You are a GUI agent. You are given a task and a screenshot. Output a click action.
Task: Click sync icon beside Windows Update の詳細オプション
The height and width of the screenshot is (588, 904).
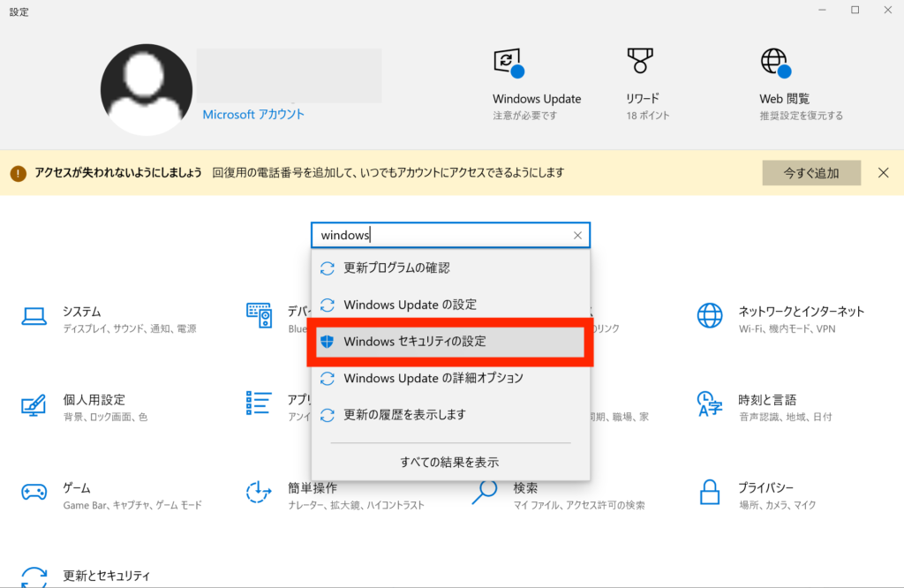[x=328, y=378]
